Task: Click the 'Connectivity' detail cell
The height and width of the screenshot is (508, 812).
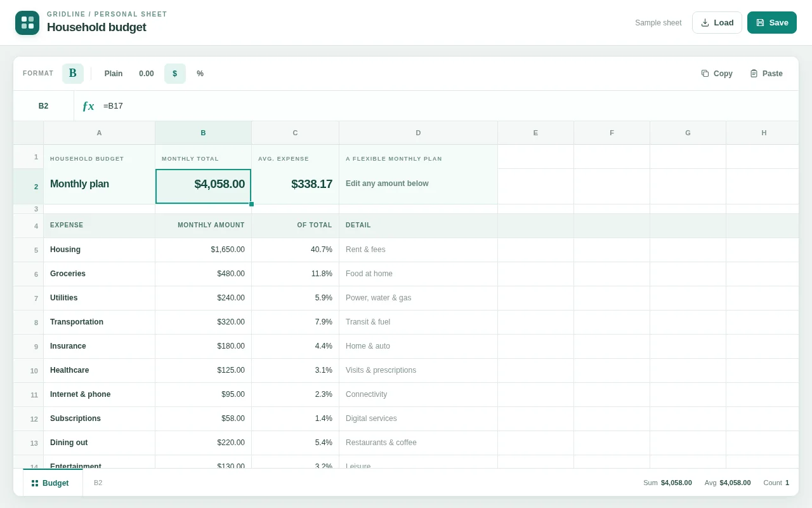Action: pos(419,394)
